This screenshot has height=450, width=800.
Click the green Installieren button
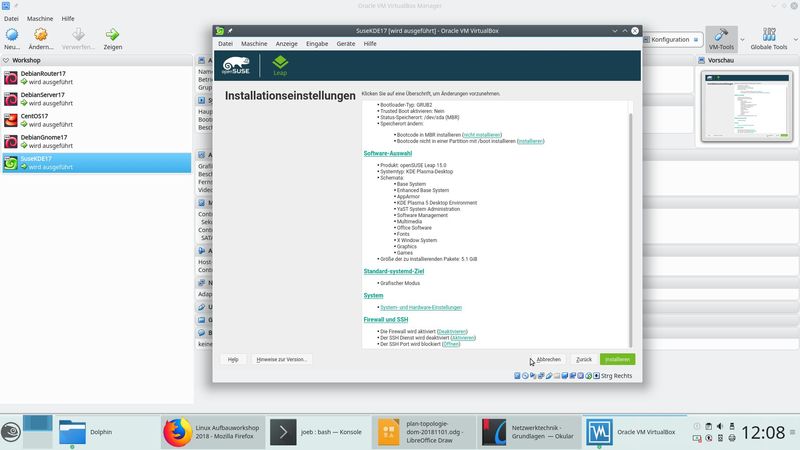pyautogui.click(x=617, y=359)
